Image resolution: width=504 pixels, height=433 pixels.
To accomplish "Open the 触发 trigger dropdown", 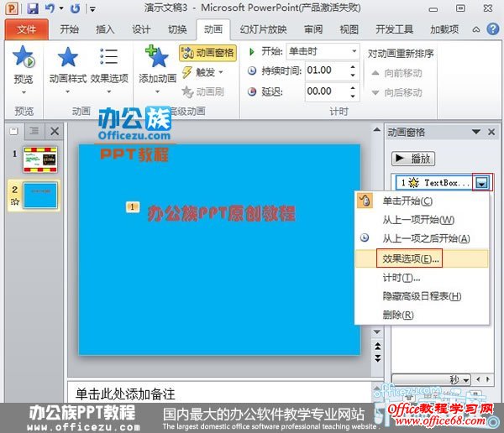I will [202, 72].
